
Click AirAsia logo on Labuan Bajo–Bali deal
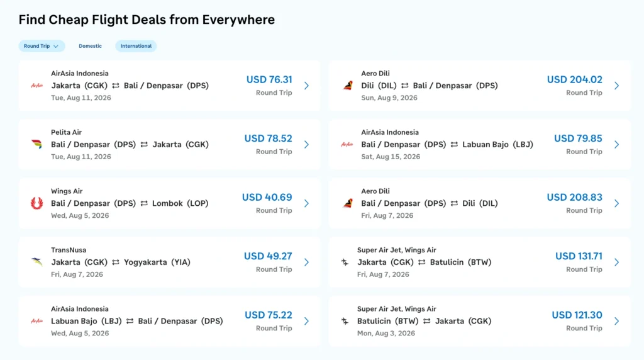pos(37,321)
